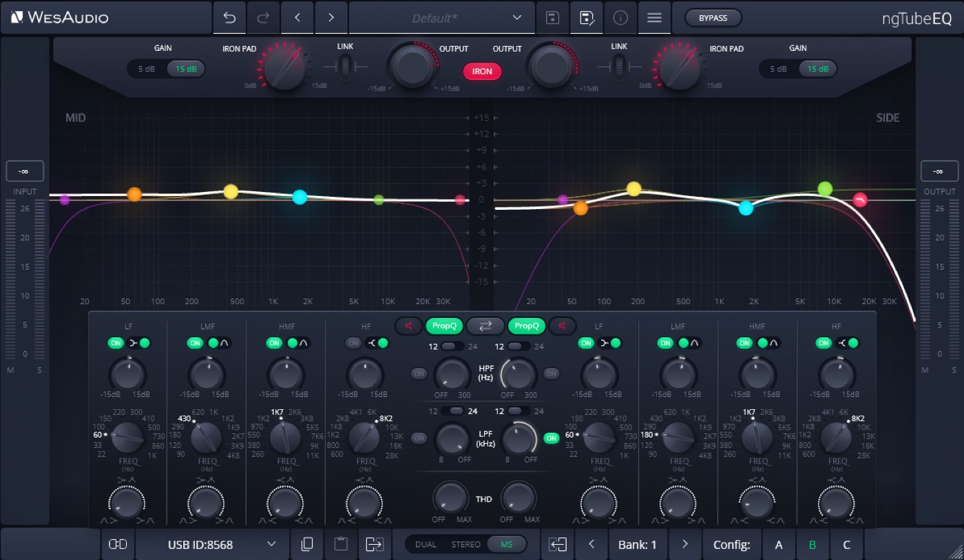Viewport: 964px width, 560px height.
Task: Click the orange LF node on MID graph
Action: [x=134, y=195]
